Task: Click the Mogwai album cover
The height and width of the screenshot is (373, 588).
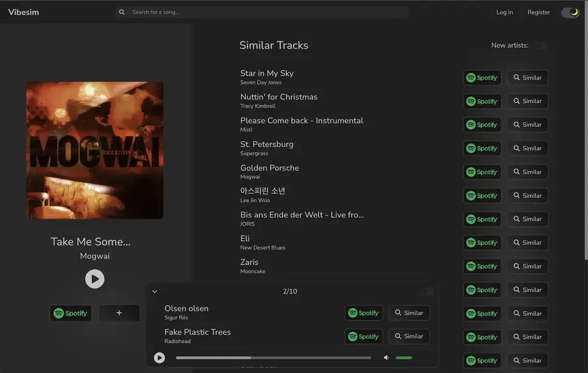Action: (94, 150)
